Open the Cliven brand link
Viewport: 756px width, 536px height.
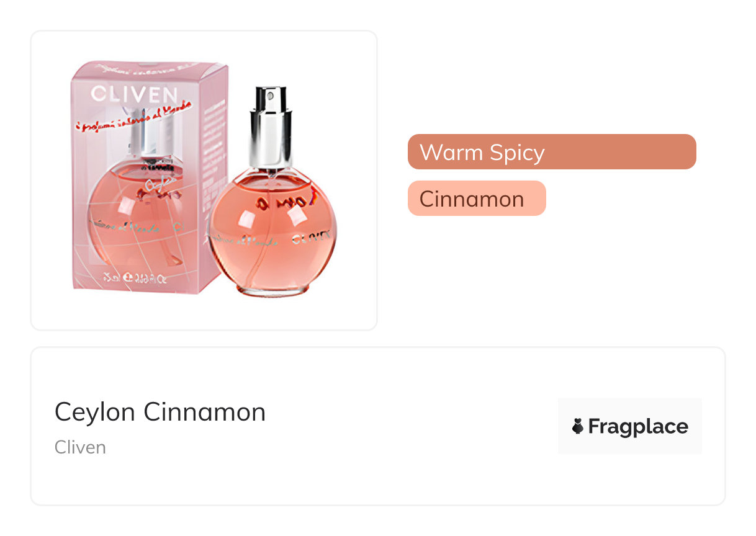(80, 447)
